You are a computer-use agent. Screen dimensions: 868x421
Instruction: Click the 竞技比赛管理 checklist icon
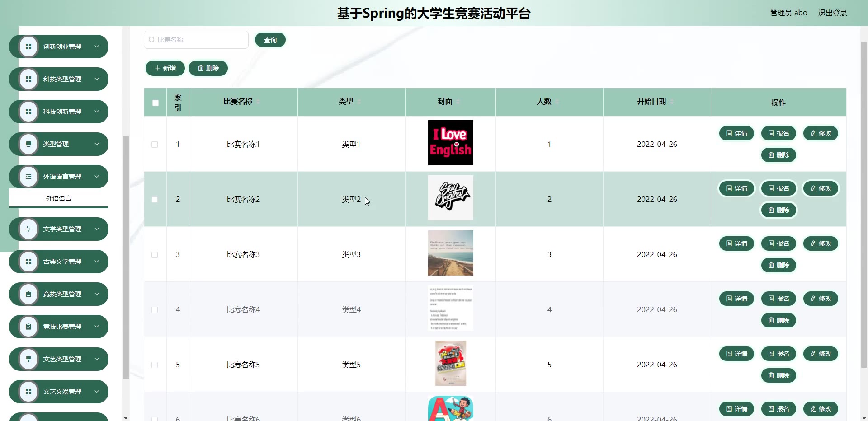pos(28,327)
